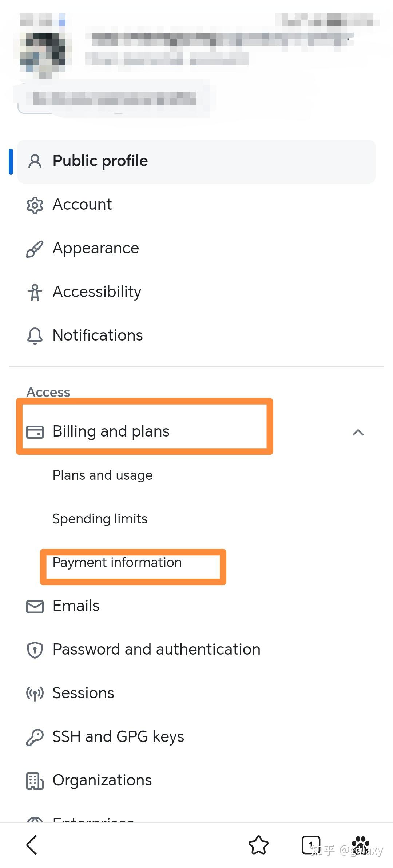Click the Account gear icon
Screen dimensions: 393x868
(x=35, y=205)
